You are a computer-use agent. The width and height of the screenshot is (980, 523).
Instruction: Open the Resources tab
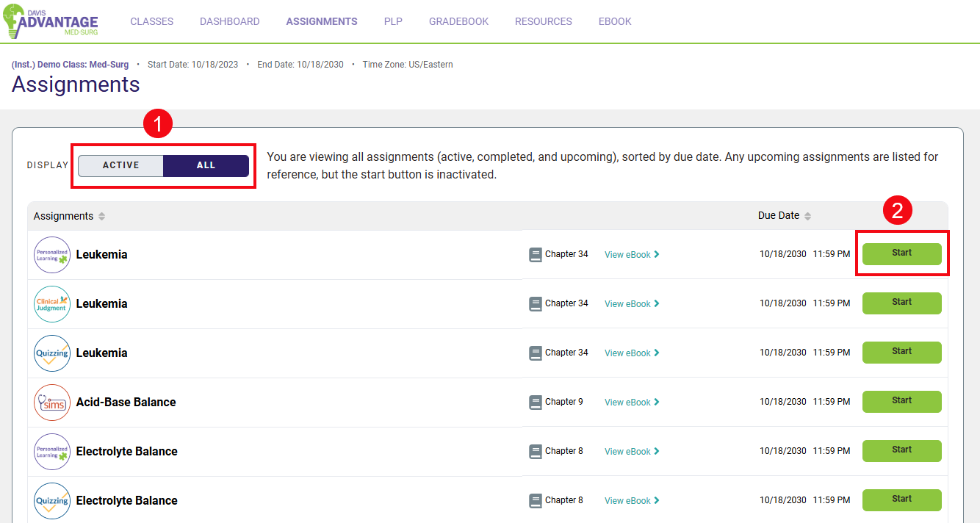pos(544,21)
